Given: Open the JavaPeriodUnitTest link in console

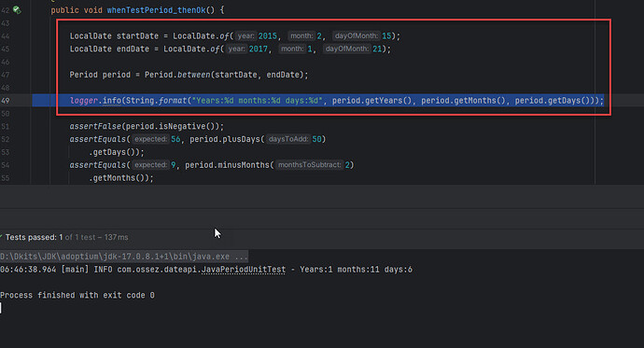Looking at the screenshot, I should tap(244, 270).
